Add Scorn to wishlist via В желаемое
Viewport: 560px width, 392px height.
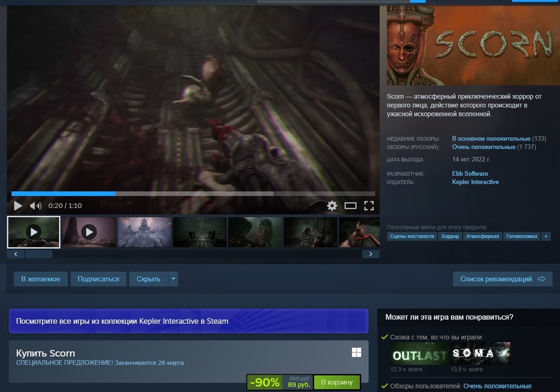[41, 279]
